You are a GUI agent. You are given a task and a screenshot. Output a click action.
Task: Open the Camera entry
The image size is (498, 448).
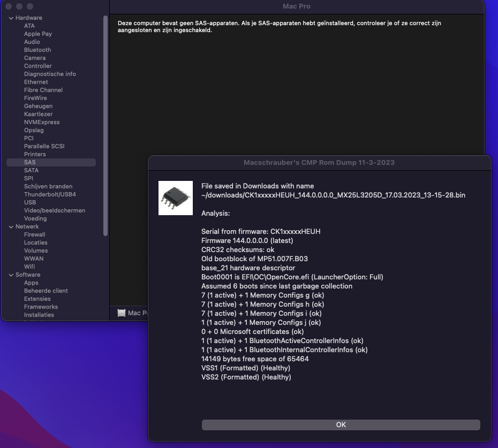click(35, 58)
